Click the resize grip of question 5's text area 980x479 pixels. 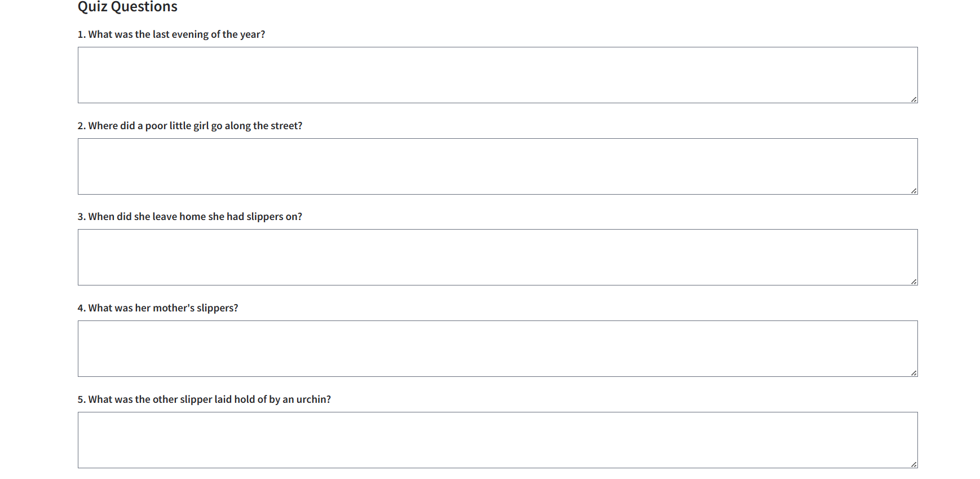click(913, 464)
